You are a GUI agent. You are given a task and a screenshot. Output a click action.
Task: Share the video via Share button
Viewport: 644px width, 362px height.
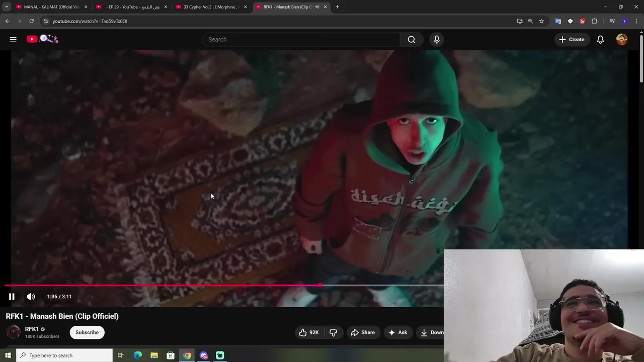(363, 332)
